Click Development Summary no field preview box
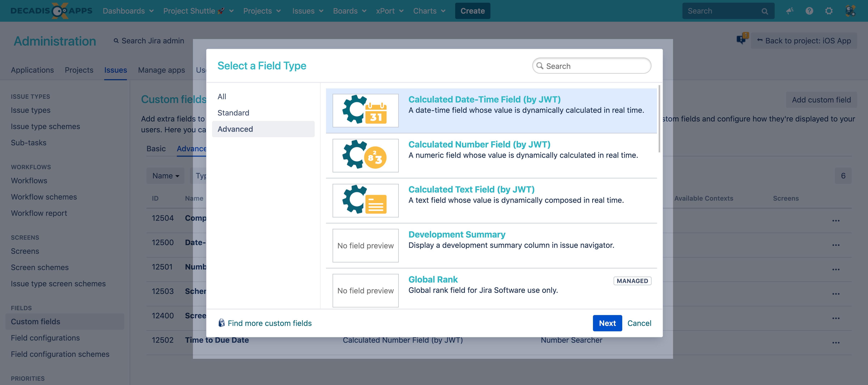 click(x=365, y=246)
